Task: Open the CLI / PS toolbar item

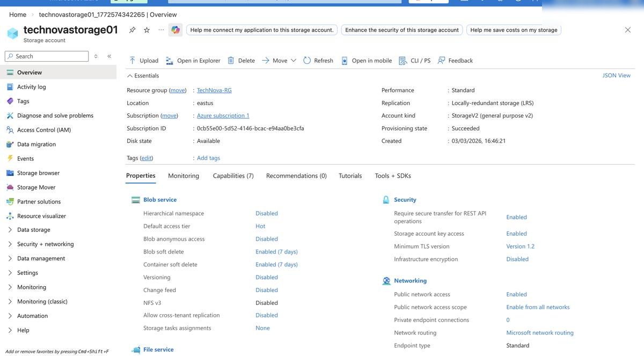Action: [x=415, y=61]
